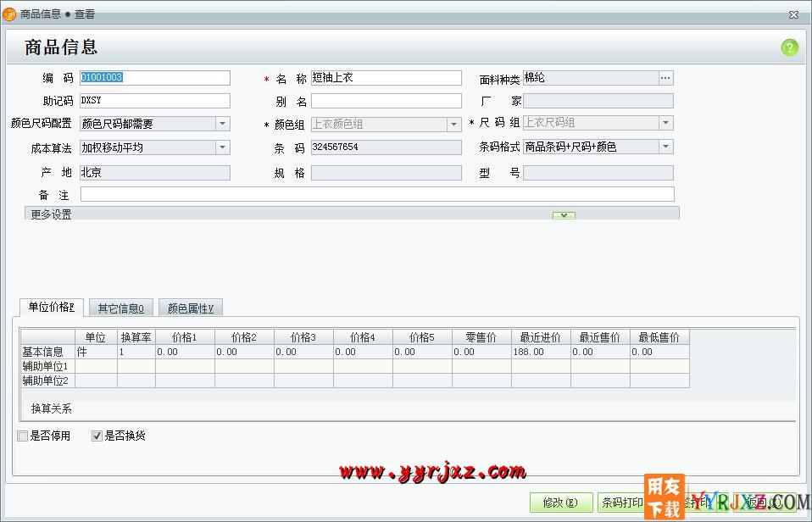The width and height of the screenshot is (812, 522).
Task: Click the 最近售价 column header
Action: [x=600, y=337]
